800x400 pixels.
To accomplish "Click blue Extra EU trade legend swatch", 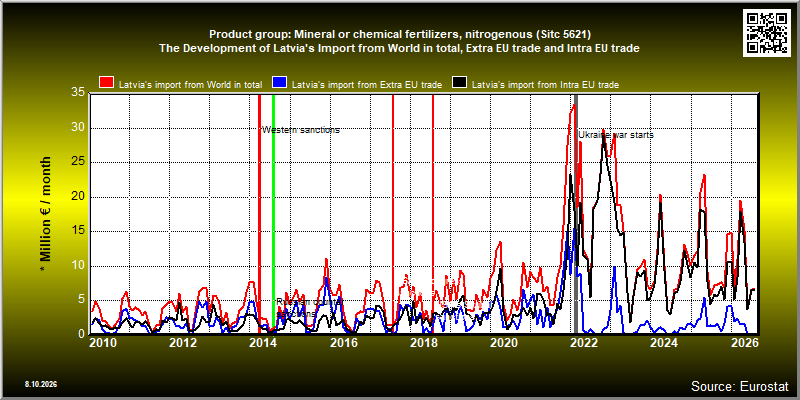I will (x=280, y=83).
